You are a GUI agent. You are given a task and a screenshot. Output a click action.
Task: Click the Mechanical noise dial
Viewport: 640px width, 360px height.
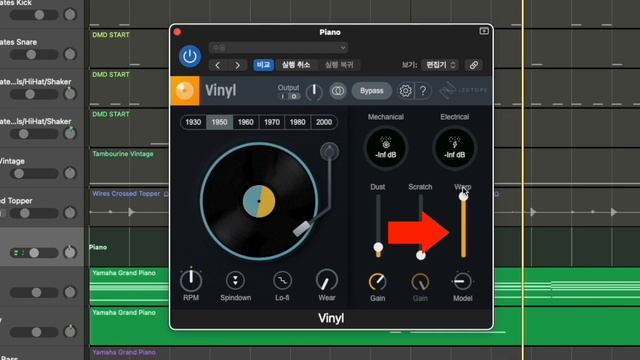pyautogui.click(x=386, y=149)
